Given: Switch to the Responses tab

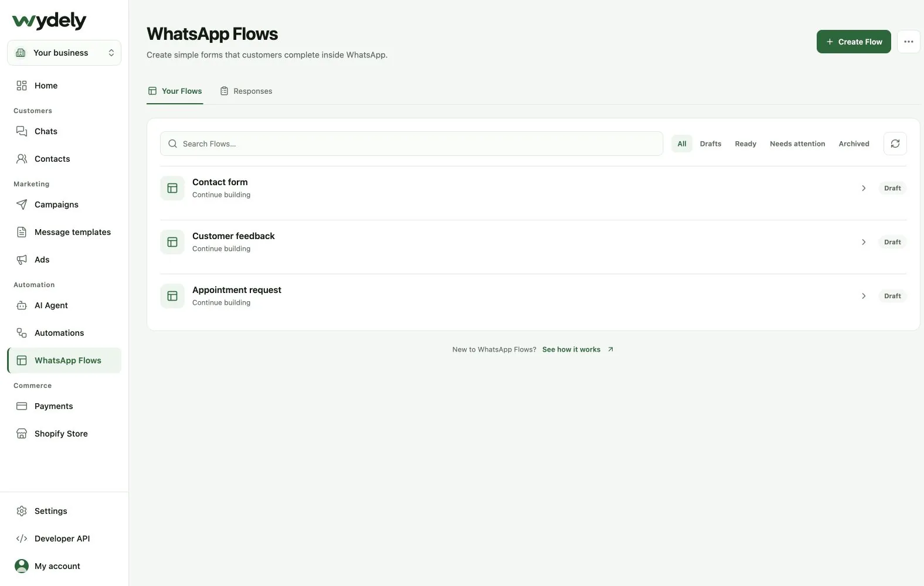Looking at the screenshot, I should click(246, 91).
